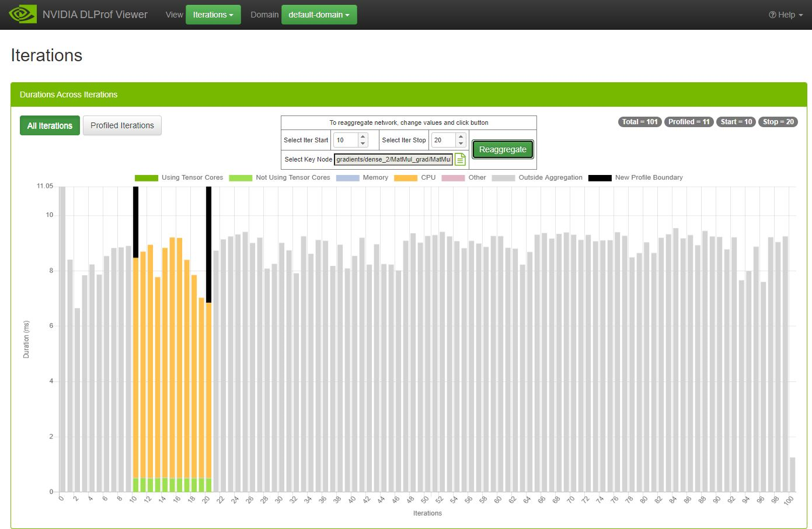Click the NVIDIA logo icon
Image resolution: width=812 pixels, height=529 pixels.
pyautogui.click(x=22, y=14)
